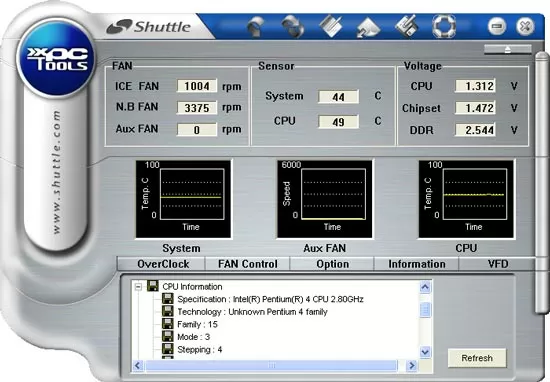Click the N.B FAN label

pyautogui.click(x=137, y=107)
